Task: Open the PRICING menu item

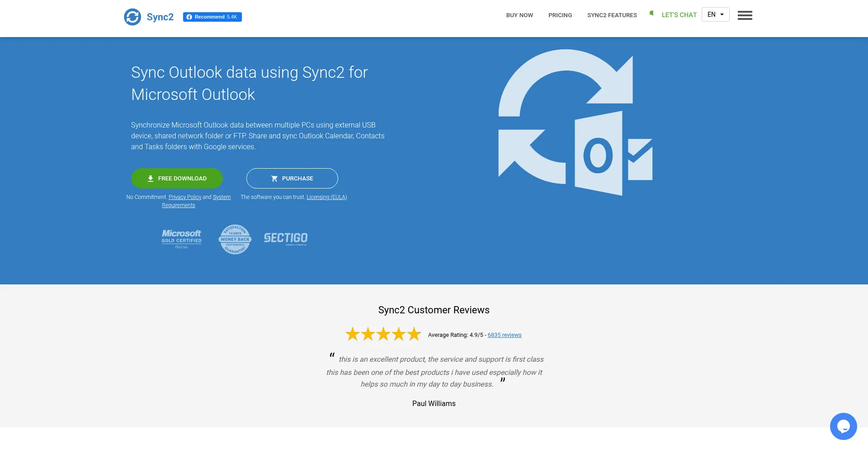Action: (560, 15)
